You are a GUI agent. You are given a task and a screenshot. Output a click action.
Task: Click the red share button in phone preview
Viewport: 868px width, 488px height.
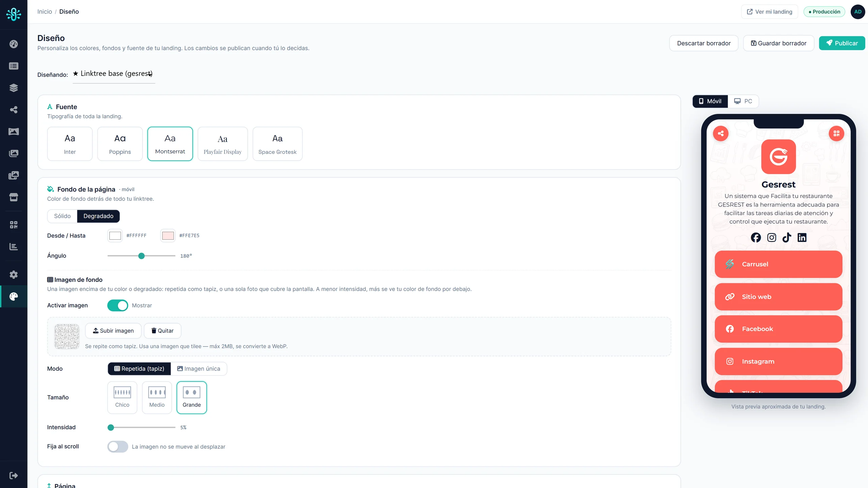(x=721, y=134)
